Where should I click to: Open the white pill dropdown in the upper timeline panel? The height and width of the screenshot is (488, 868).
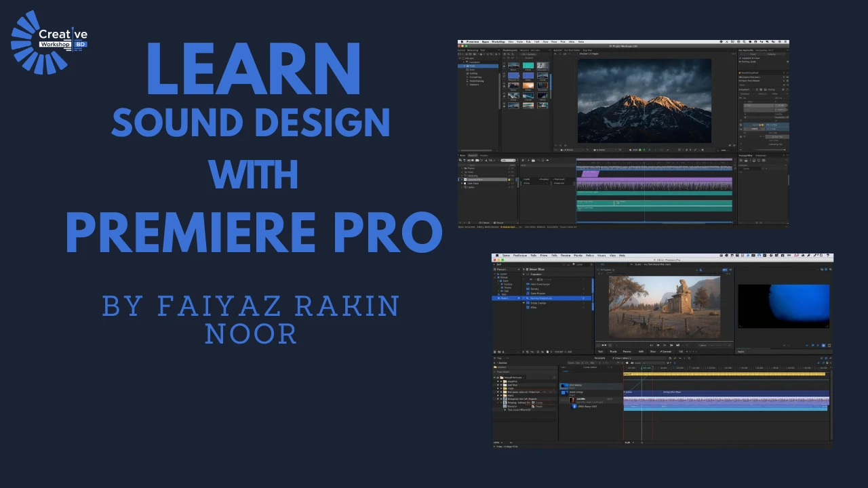click(508, 161)
